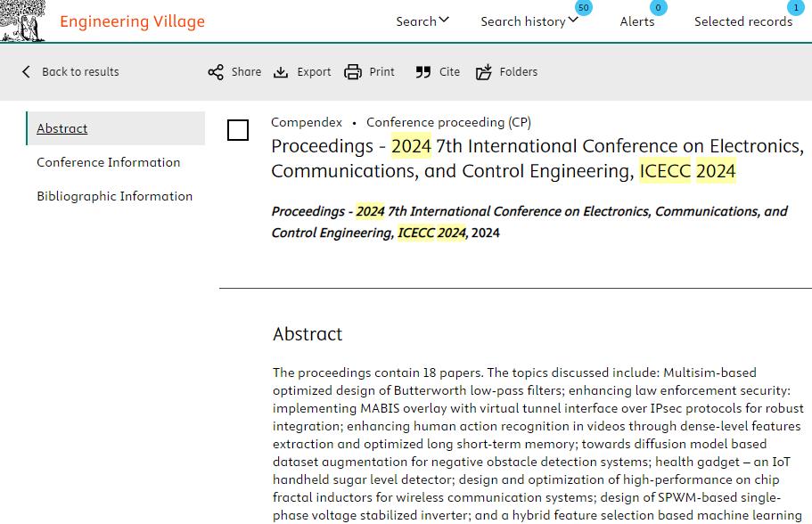
Task: Click the Cite quotation icon
Action: (x=423, y=72)
